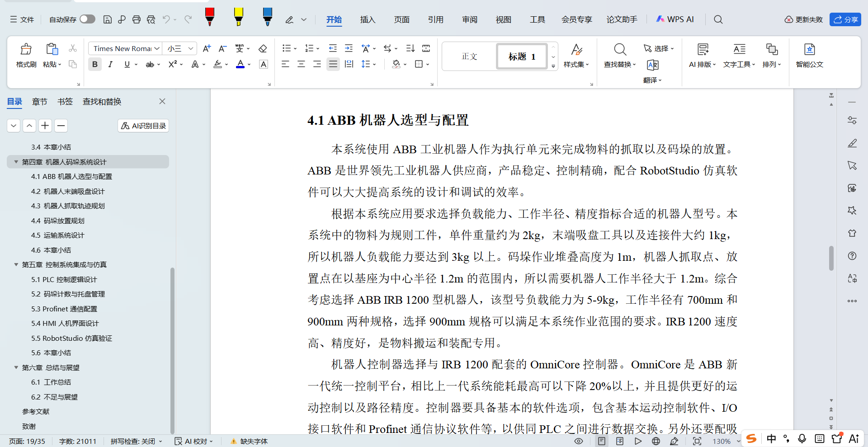868x447 pixels.
Task: Select the blue highlighter pen
Action: (x=268, y=17)
